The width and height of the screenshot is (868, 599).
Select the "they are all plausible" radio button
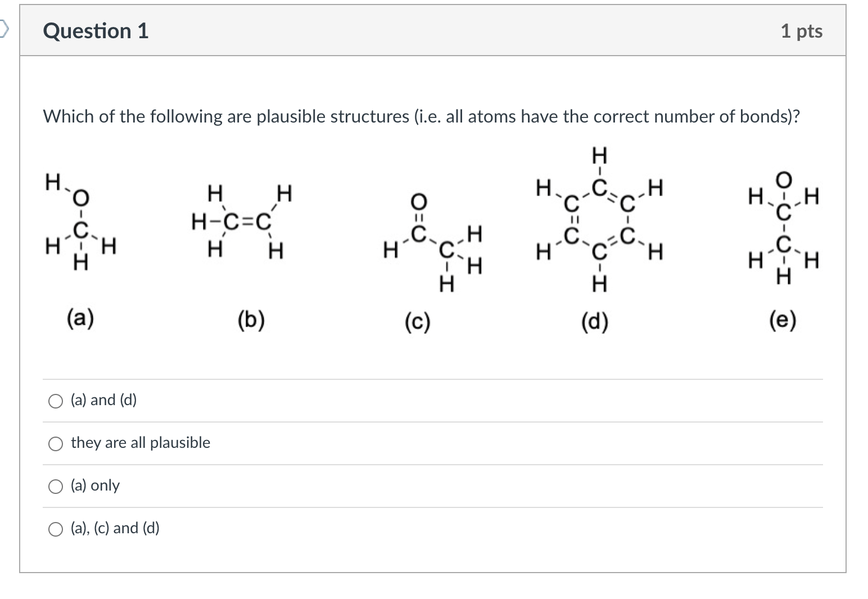[56, 443]
